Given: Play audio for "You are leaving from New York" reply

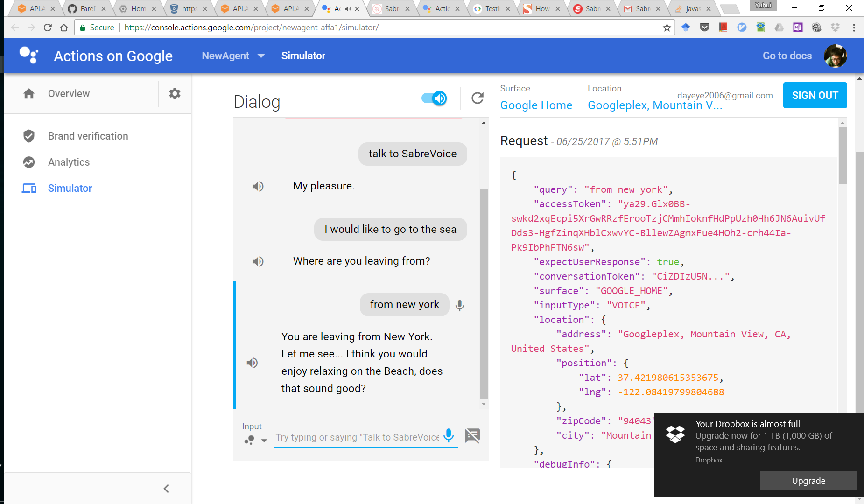Looking at the screenshot, I should pyautogui.click(x=252, y=363).
